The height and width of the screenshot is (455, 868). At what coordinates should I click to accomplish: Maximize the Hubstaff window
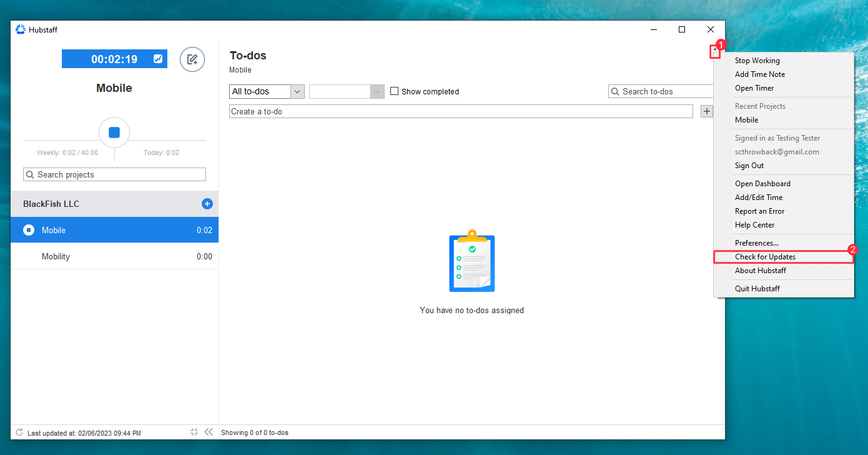click(x=682, y=29)
